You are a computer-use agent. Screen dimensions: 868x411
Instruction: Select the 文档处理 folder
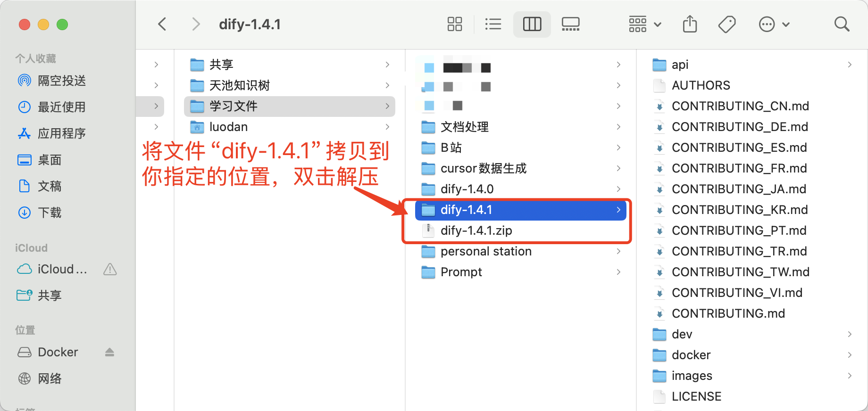521,127
